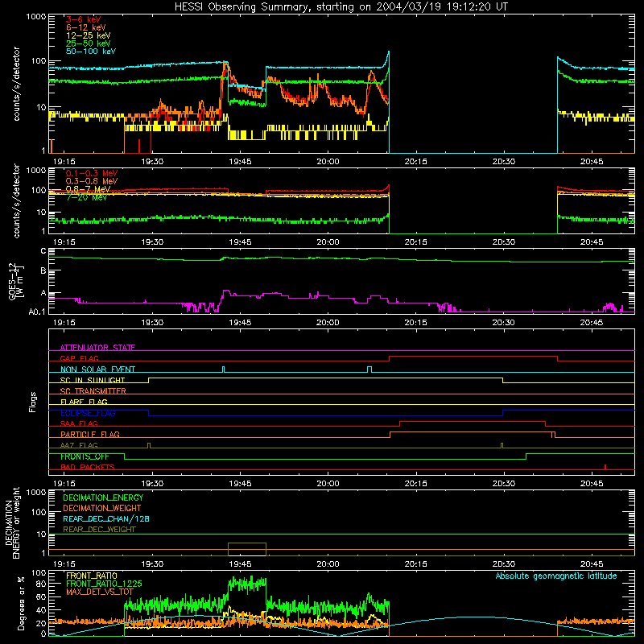Click the BAD_PACKETS spike near 20:47
This screenshot has width=644, height=644.
coord(605,467)
